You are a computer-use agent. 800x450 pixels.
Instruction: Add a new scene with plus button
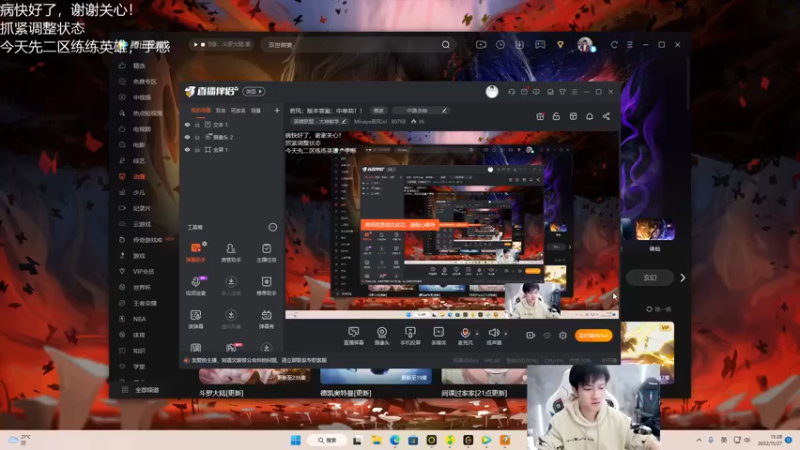pos(277,110)
